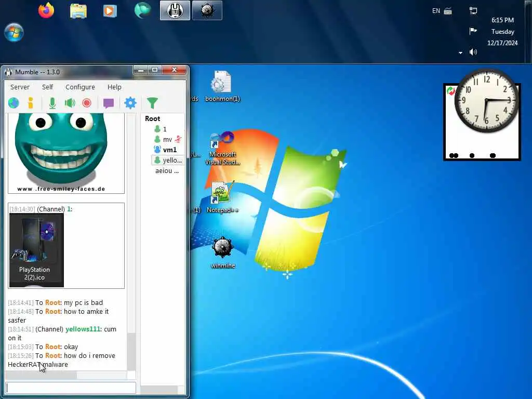Screen dimensions: 532x399
Task: Open the Server menu
Action: [x=20, y=87]
